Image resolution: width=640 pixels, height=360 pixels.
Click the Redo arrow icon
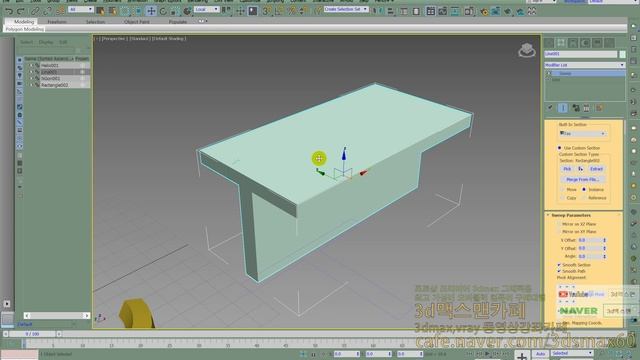(20, 11)
